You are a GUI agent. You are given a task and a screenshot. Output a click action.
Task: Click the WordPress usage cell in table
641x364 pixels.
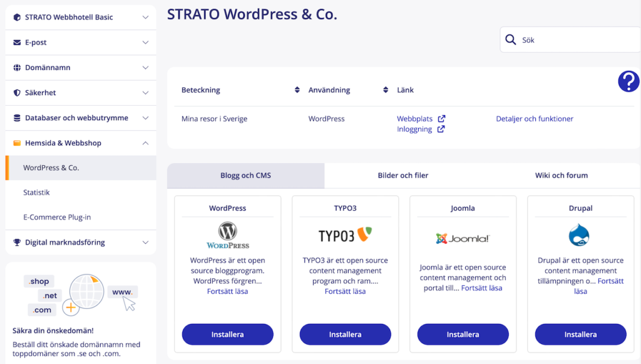pyautogui.click(x=326, y=119)
